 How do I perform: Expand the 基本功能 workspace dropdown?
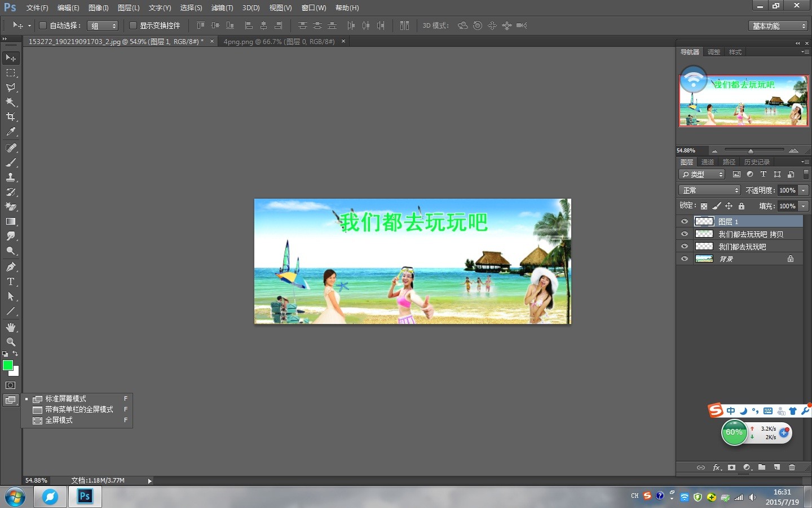point(778,26)
